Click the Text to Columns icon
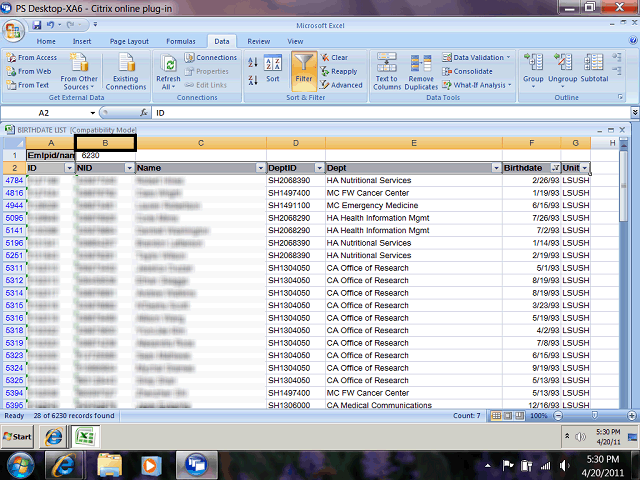 click(386, 70)
